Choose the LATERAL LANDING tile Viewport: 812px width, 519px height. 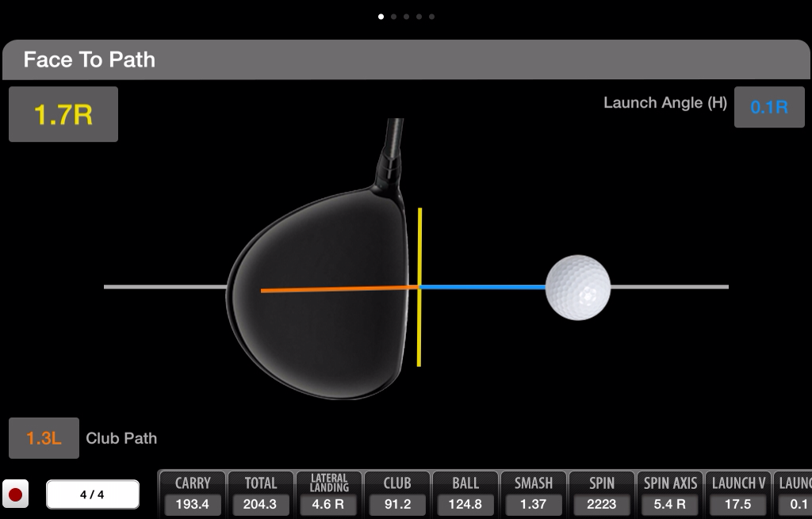[328, 494]
